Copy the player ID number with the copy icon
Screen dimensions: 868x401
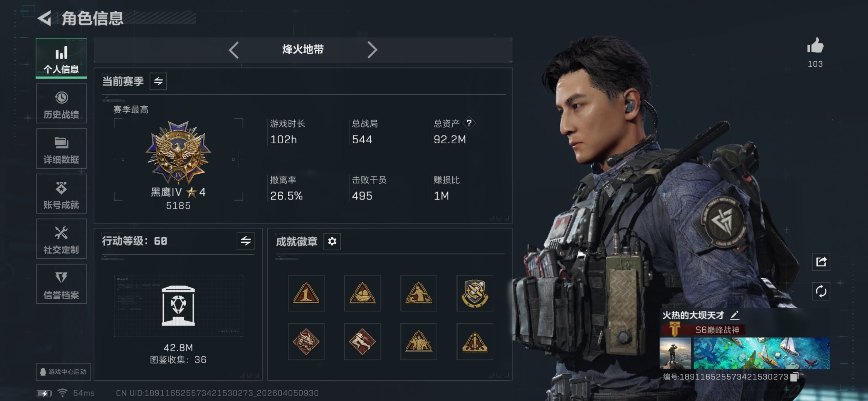794,376
